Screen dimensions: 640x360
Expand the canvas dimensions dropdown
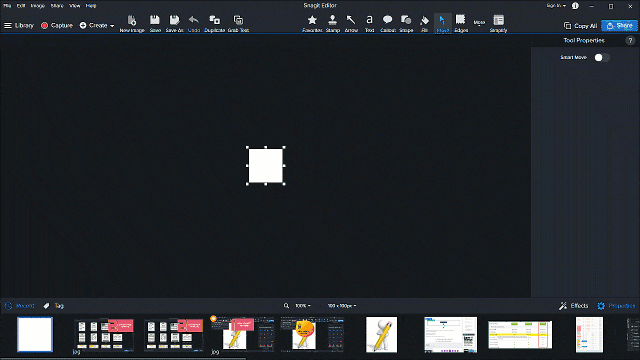coord(342,306)
